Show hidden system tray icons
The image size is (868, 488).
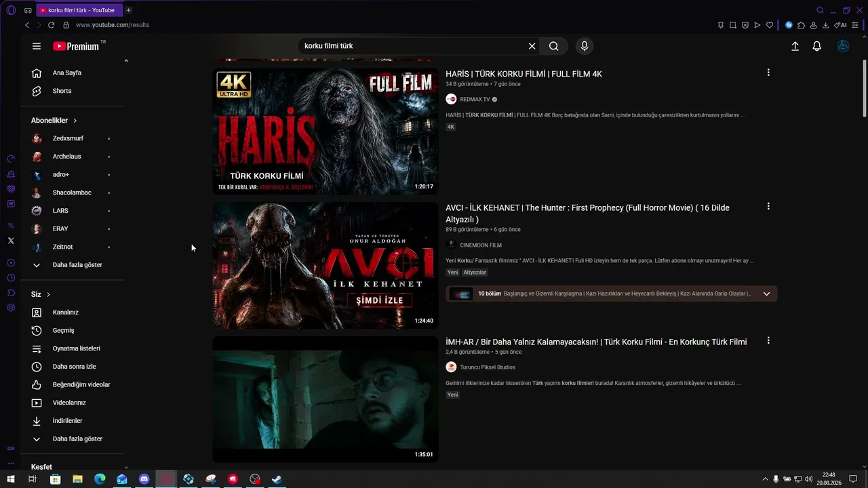pyautogui.click(x=766, y=479)
